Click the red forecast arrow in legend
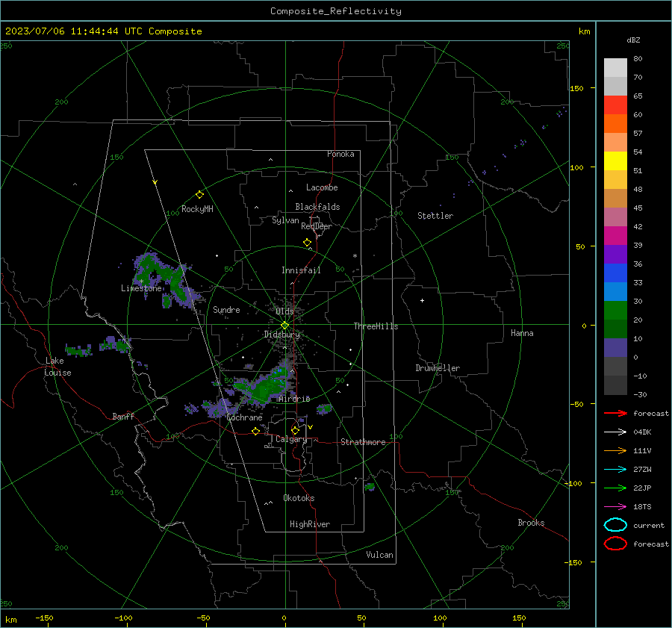Image resolution: width=672 pixels, height=628 pixels. pyautogui.click(x=615, y=413)
